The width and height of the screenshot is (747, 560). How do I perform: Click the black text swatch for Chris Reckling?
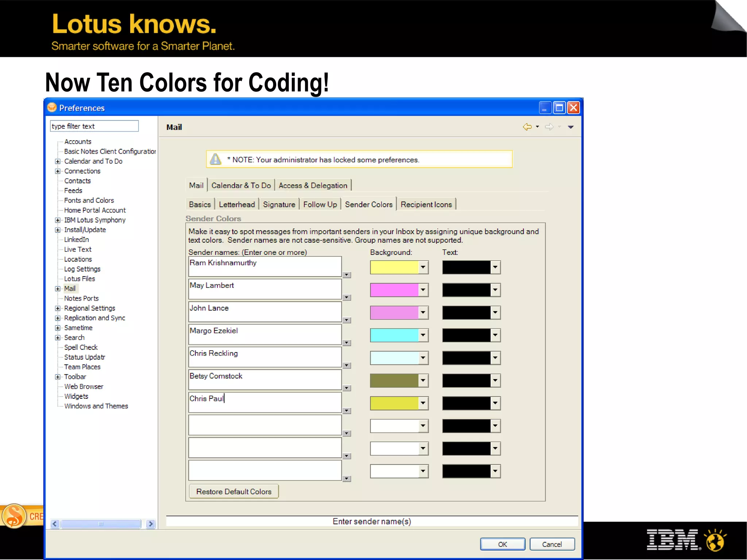[467, 358]
